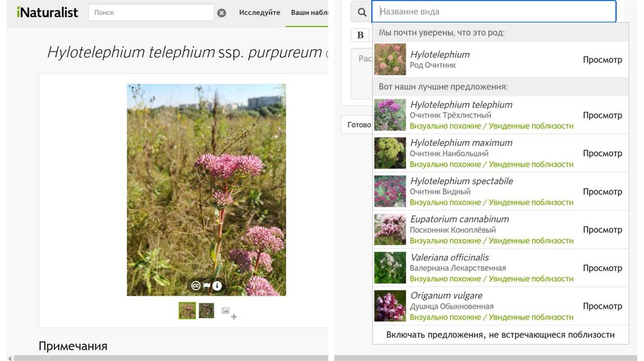Click the Origanum vulgare thumbnail image
The height and width of the screenshot is (361, 644).
tap(390, 306)
